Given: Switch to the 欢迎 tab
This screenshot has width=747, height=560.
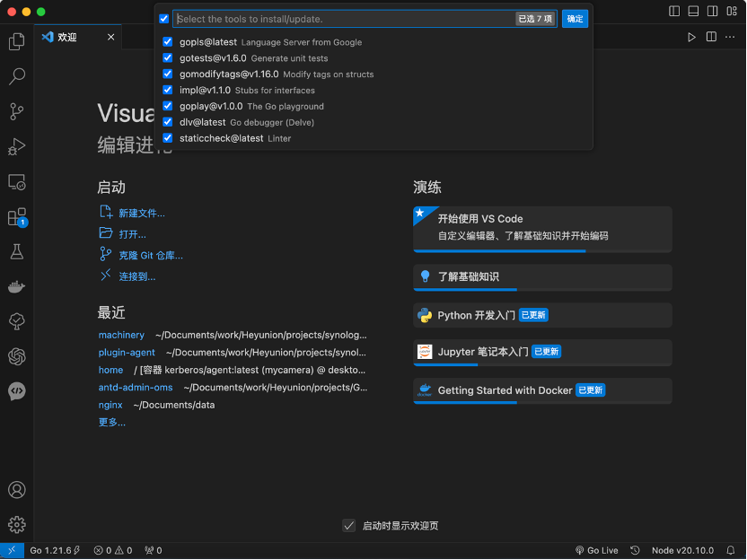Looking at the screenshot, I should click(66, 37).
